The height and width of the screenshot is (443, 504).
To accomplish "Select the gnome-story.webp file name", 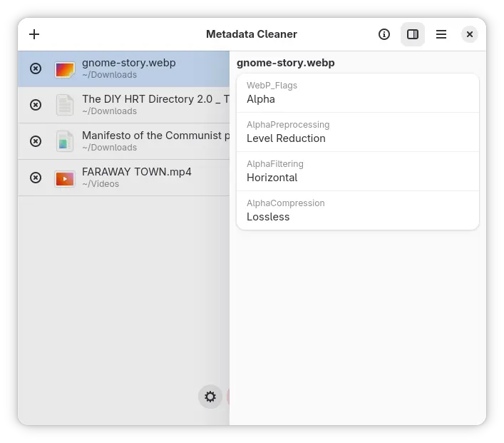I will 129,63.
